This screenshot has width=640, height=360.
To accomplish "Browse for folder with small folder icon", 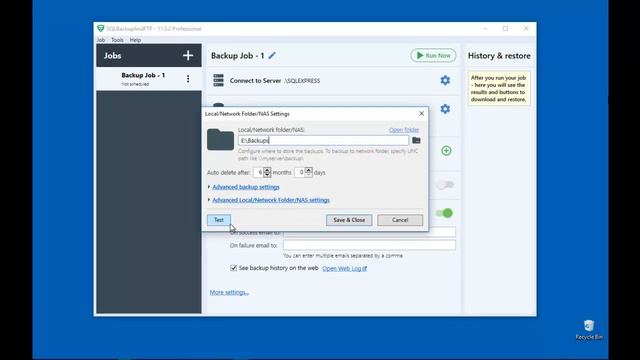I will pyautogui.click(x=416, y=140).
